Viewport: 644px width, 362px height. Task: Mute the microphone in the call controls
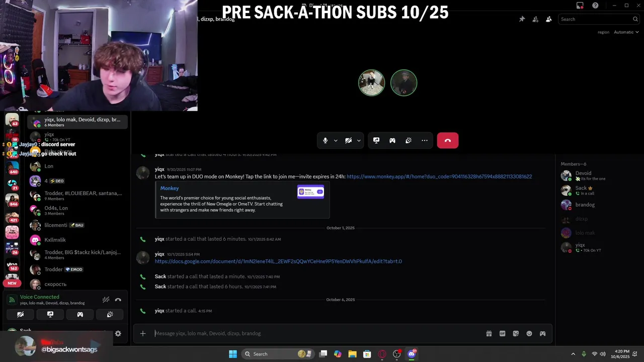pyautogui.click(x=325, y=141)
